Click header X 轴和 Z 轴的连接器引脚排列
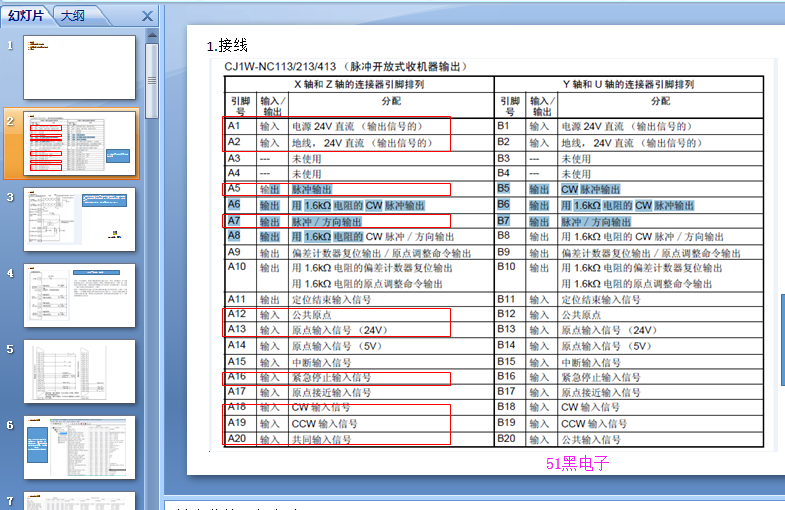The width and height of the screenshot is (785, 510). [x=359, y=84]
